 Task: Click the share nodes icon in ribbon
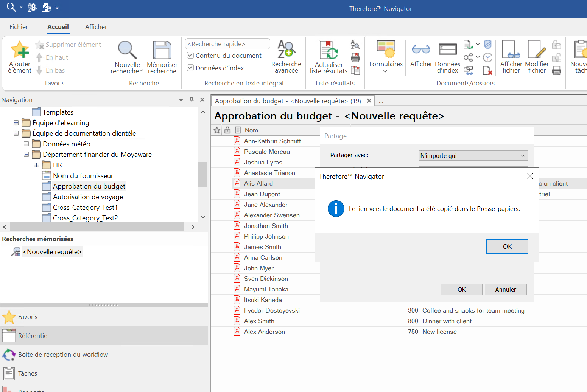(x=468, y=57)
